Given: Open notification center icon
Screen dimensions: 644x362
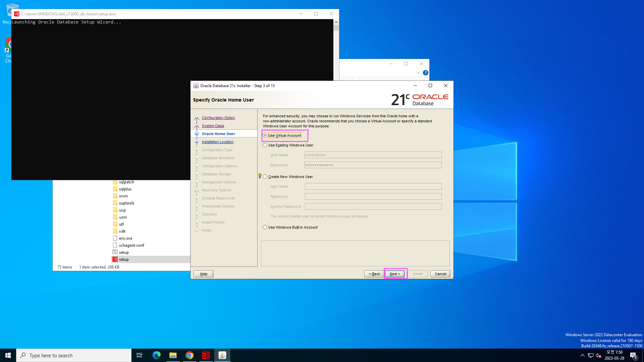Looking at the screenshot, I should 634,355.
